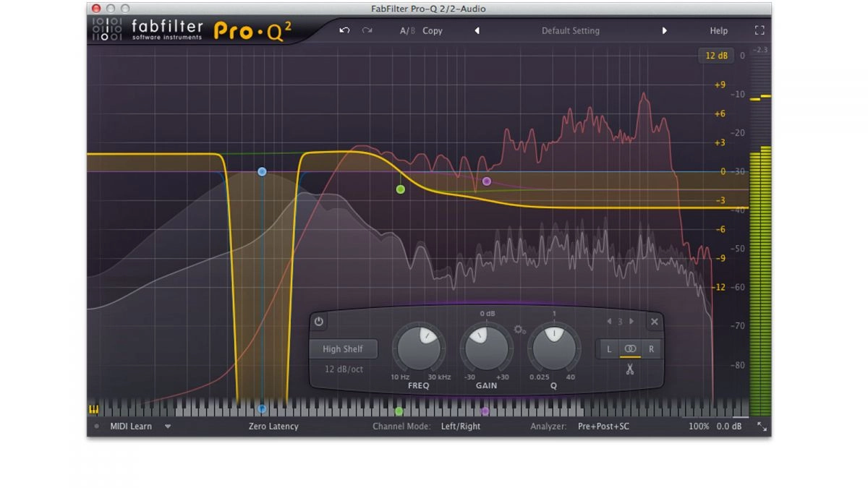868x488 pixels.
Task: Close the band control panel
Action: coord(654,322)
